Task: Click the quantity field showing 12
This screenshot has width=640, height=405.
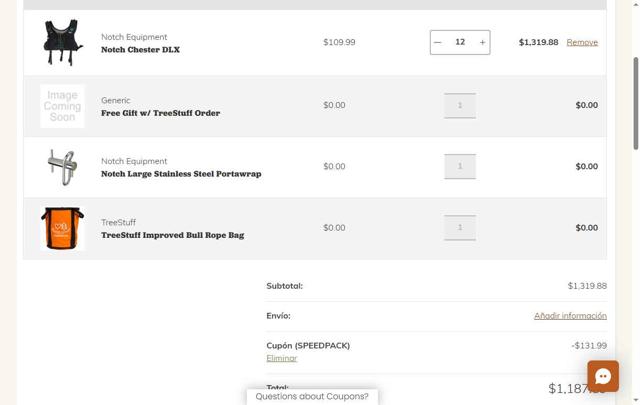Action: coord(460,42)
